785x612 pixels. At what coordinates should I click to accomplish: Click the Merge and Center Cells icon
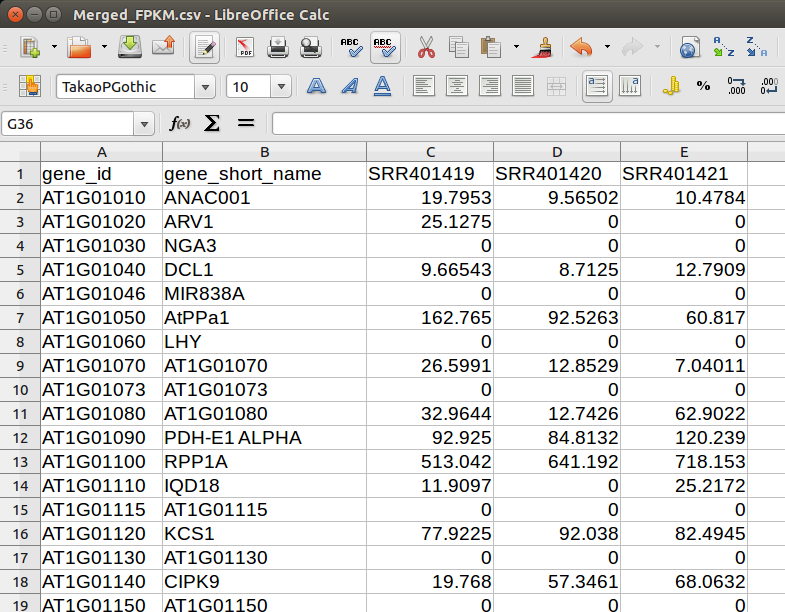tap(556, 86)
